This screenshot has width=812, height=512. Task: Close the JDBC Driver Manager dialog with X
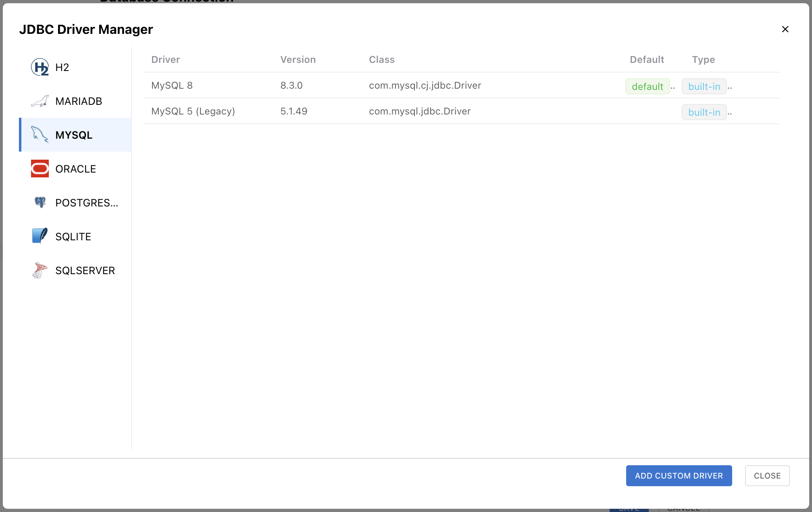click(x=785, y=29)
